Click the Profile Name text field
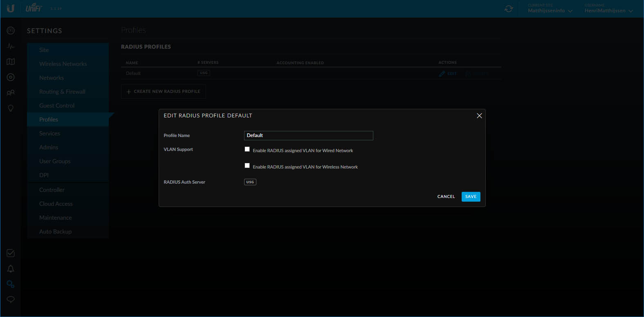Image resolution: width=644 pixels, height=317 pixels. [308, 135]
